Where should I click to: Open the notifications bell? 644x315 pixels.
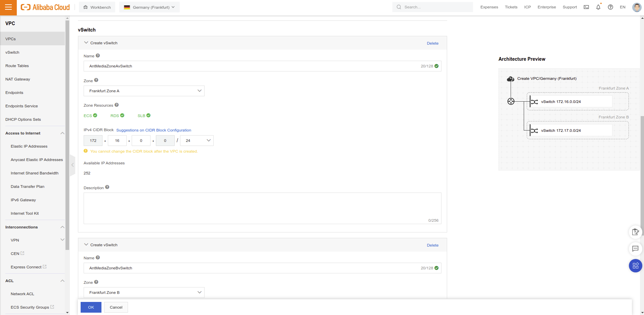(598, 7)
